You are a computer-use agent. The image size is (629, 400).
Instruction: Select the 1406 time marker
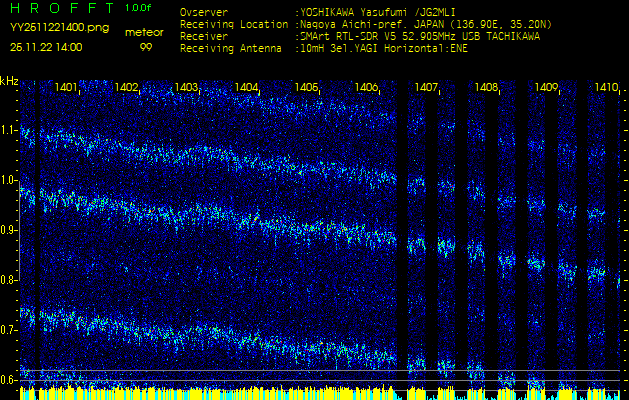(367, 88)
